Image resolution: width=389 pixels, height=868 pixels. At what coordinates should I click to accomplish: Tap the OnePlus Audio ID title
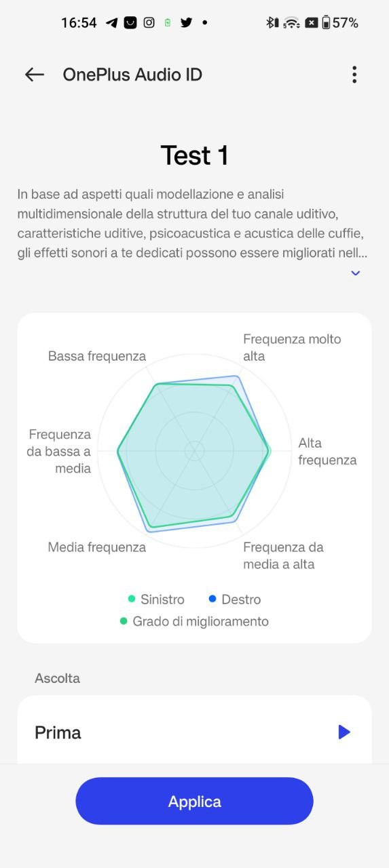(x=132, y=75)
